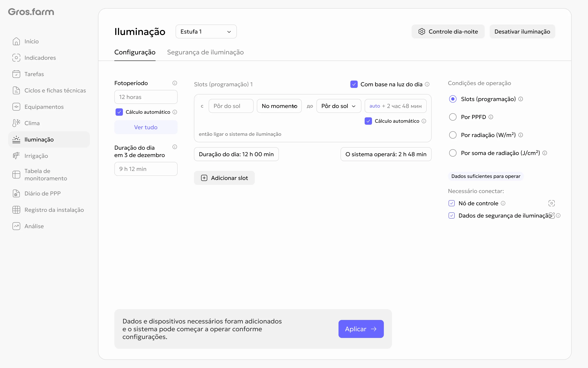This screenshot has width=588, height=368.
Task: Switch to Segurança de iluminação tab
Action: pyautogui.click(x=205, y=52)
